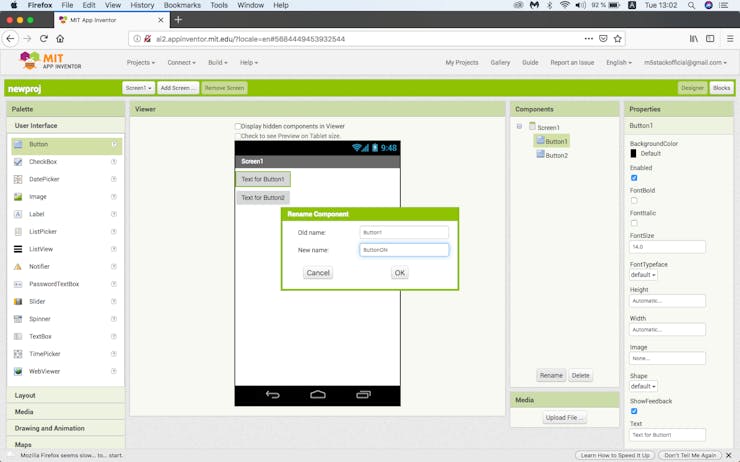The height and width of the screenshot is (462, 740).
Task: Open the Build dropdown menu
Action: [x=218, y=62]
